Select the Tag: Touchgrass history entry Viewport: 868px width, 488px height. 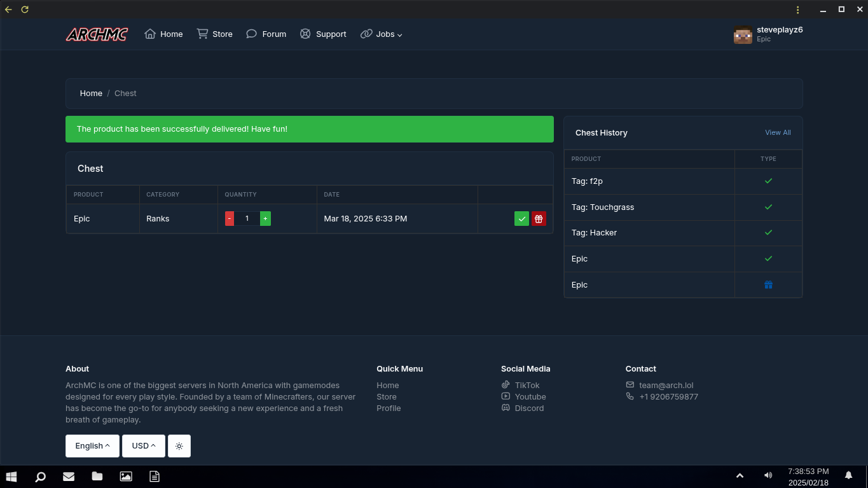[603, 207]
